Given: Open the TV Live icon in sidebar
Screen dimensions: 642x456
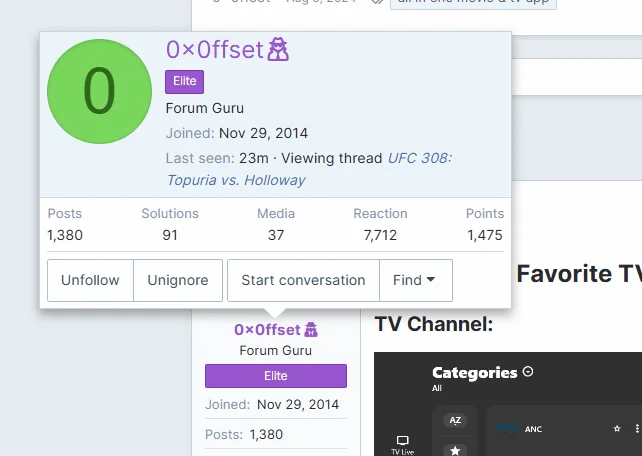Looking at the screenshot, I should click(x=402, y=445).
